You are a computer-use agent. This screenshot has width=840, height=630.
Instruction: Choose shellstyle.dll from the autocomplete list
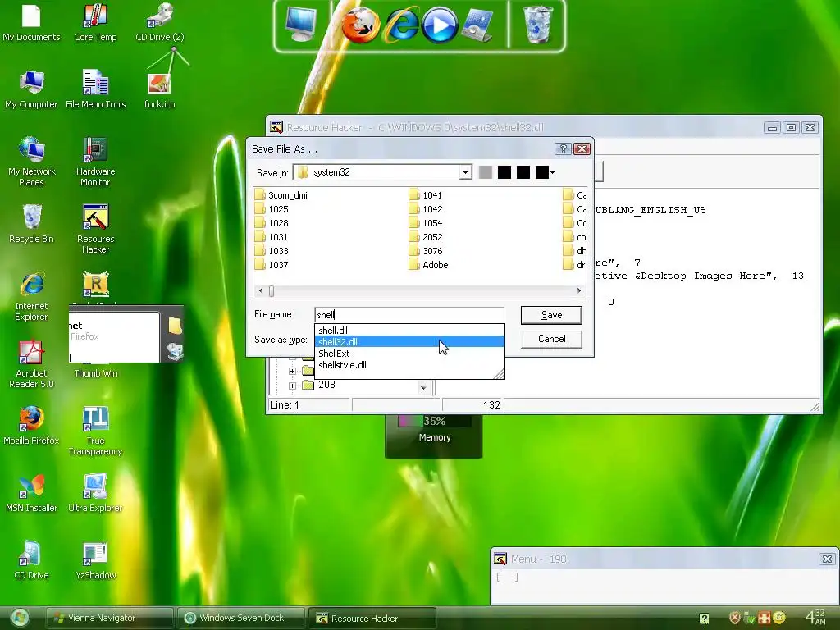[x=409, y=365]
